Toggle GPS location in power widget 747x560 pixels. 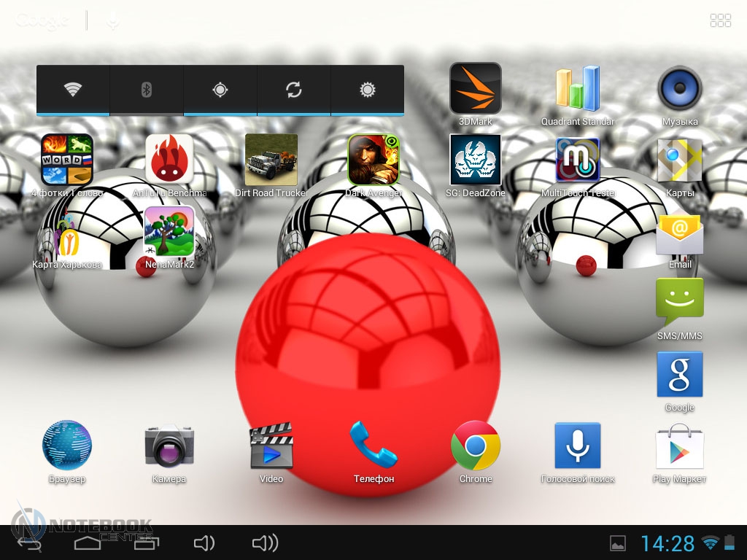click(x=220, y=90)
